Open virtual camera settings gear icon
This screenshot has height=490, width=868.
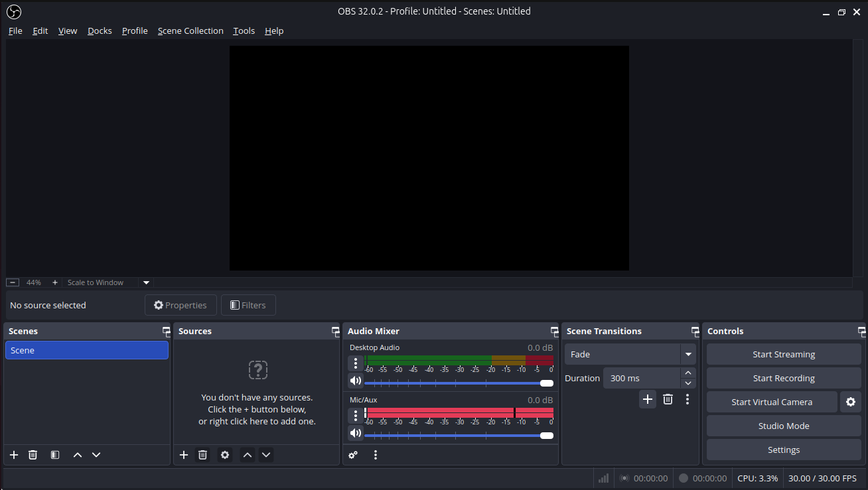[x=851, y=402]
